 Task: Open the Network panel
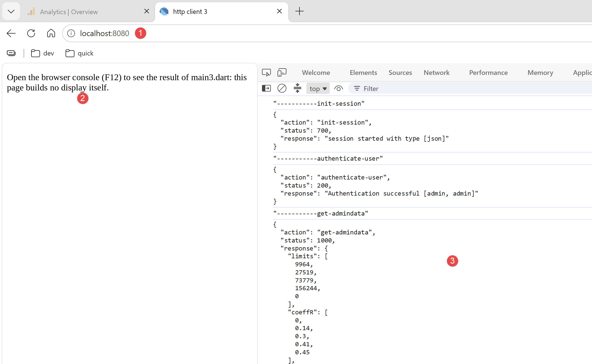pos(436,73)
